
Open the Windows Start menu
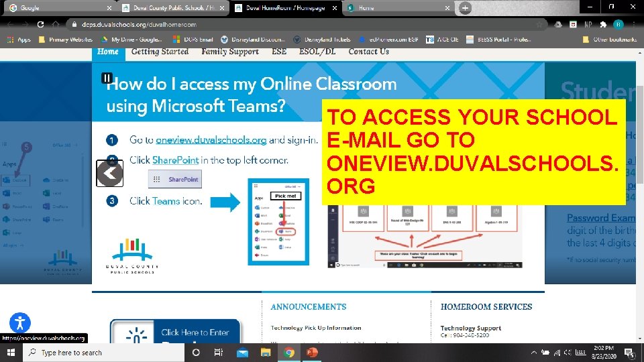click(x=11, y=353)
